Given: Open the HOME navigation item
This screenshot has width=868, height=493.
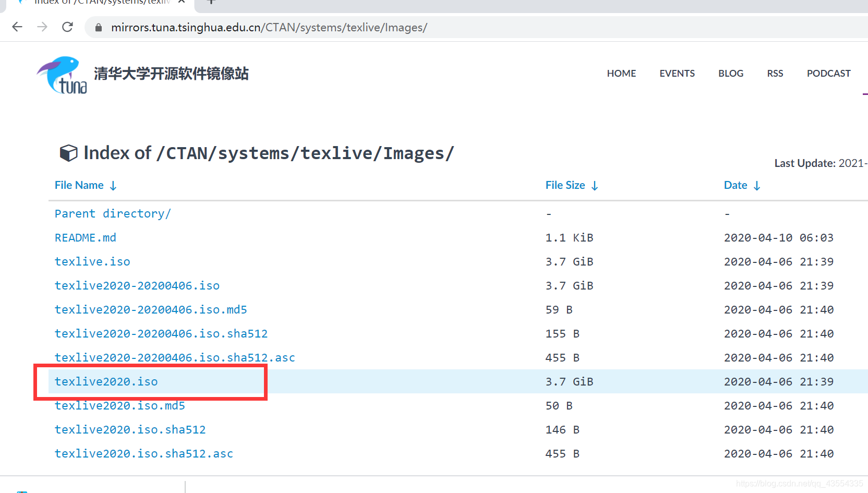Looking at the screenshot, I should coord(621,74).
